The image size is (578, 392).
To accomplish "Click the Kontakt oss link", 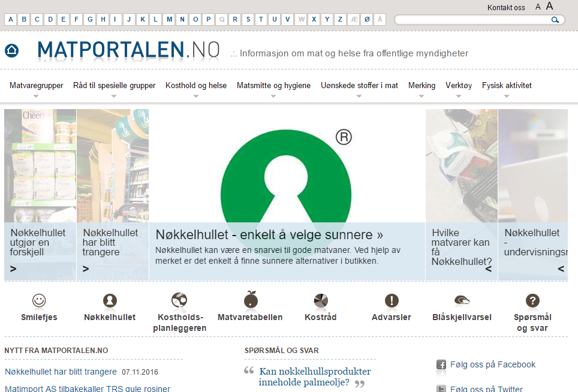I will coord(506,7).
